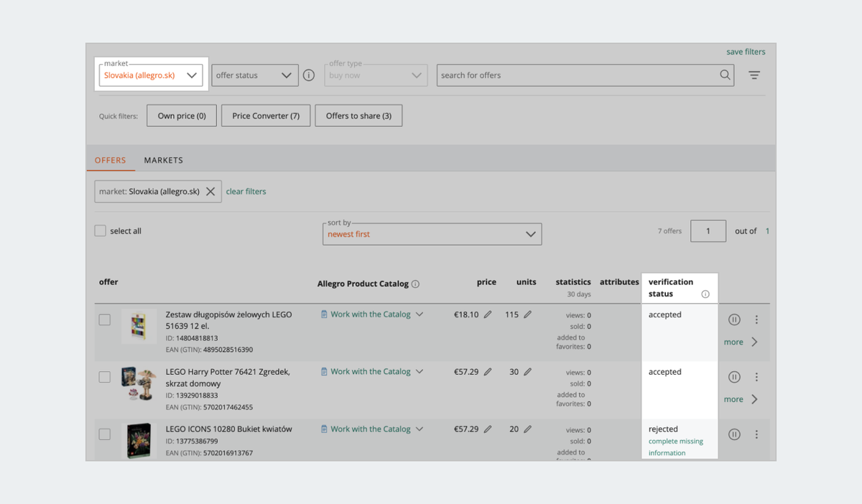This screenshot has height=504, width=862.
Task: Edit the 115 units with pencil icon
Action: pyautogui.click(x=528, y=314)
